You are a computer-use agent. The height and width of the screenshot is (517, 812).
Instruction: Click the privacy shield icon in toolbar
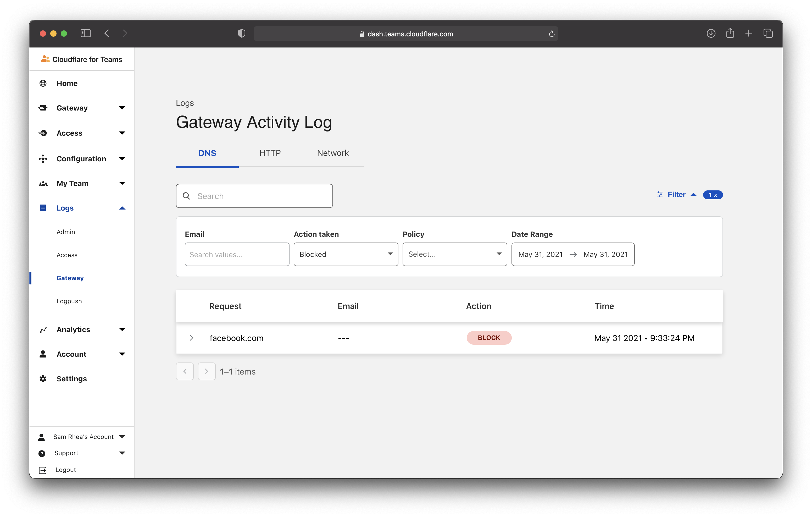point(241,34)
